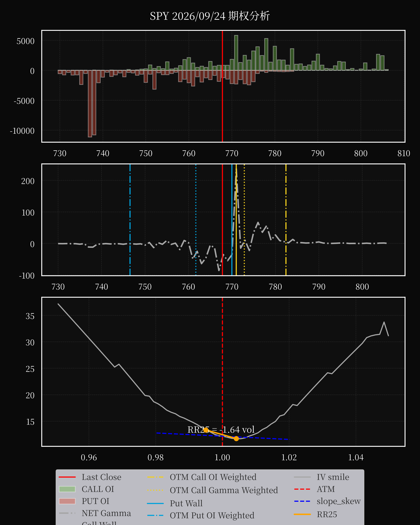The image size is (420, 525).
Task: Click the 1.04 moneyness tick label
Action: (x=356, y=457)
